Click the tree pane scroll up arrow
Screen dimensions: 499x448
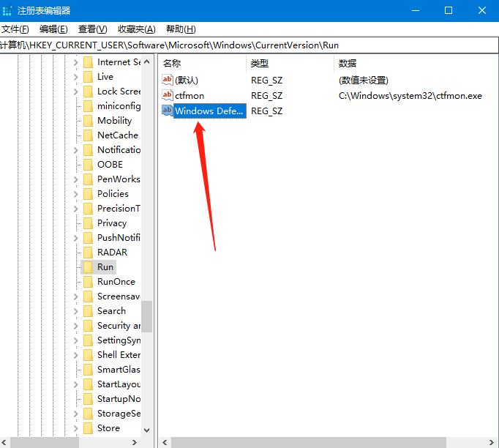pos(147,61)
